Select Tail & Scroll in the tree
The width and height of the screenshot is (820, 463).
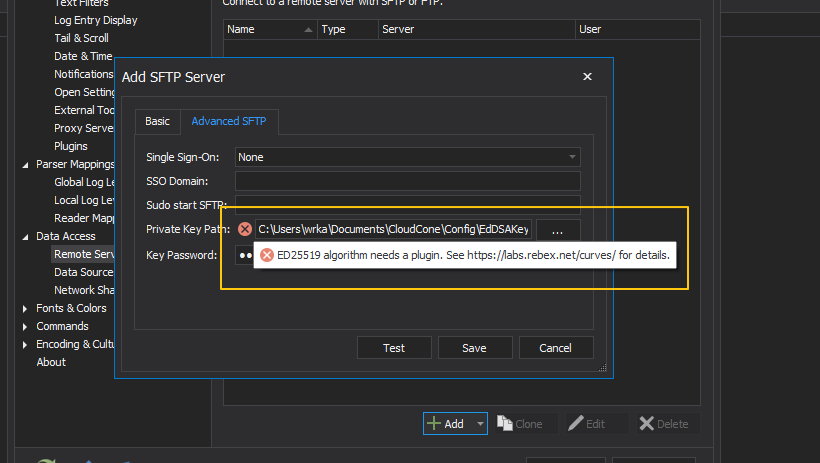click(81, 38)
